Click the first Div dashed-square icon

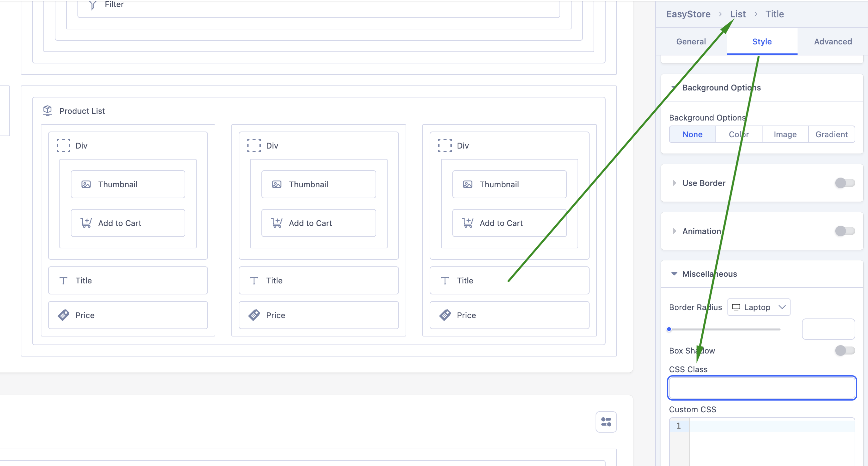coord(63,146)
